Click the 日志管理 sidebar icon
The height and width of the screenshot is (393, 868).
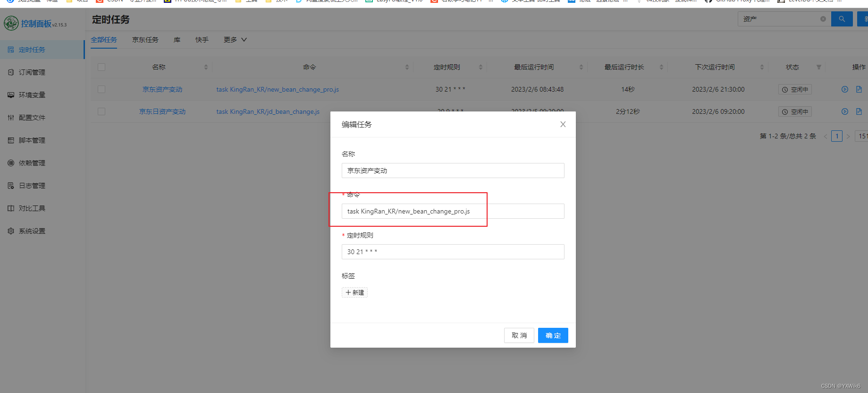pyautogui.click(x=11, y=186)
